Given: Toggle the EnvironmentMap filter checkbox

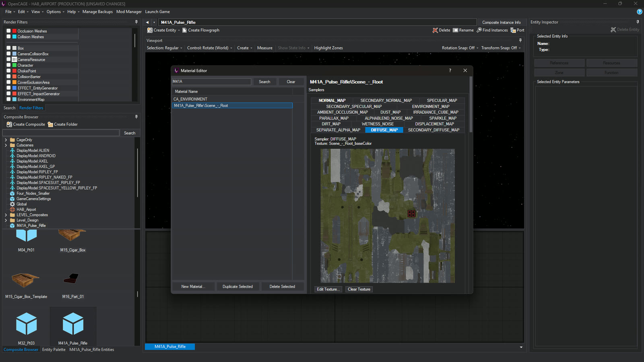Looking at the screenshot, I should click(x=8, y=99).
